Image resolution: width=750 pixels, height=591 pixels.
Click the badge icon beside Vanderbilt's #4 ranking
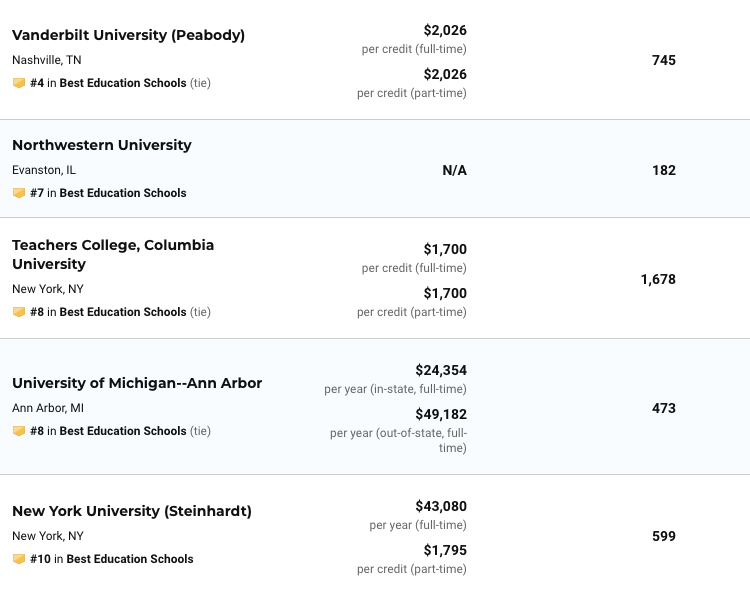[x=19, y=83]
